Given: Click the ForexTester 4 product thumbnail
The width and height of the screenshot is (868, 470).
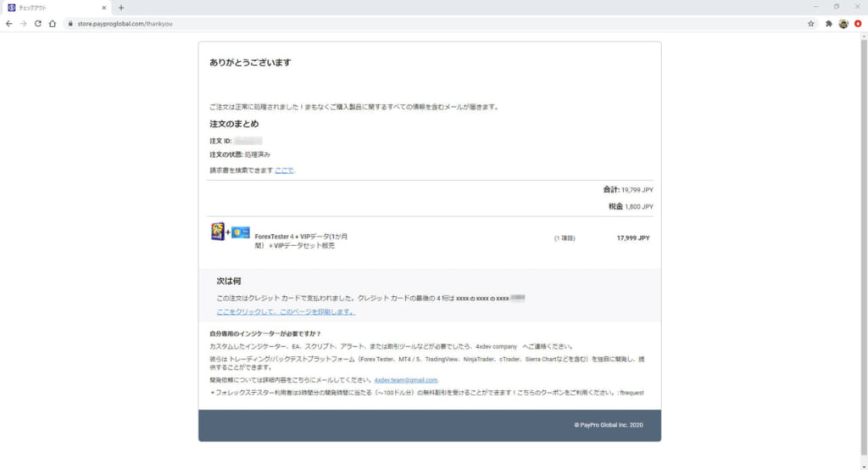Looking at the screenshot, I should point(231,232).
